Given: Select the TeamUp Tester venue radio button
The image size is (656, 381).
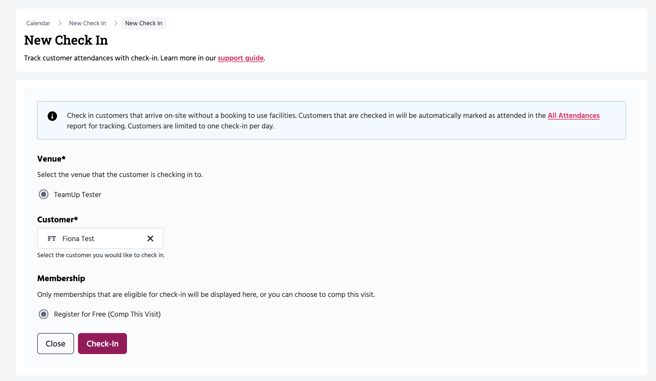Looking at the screenshot, I should (44, 194).
